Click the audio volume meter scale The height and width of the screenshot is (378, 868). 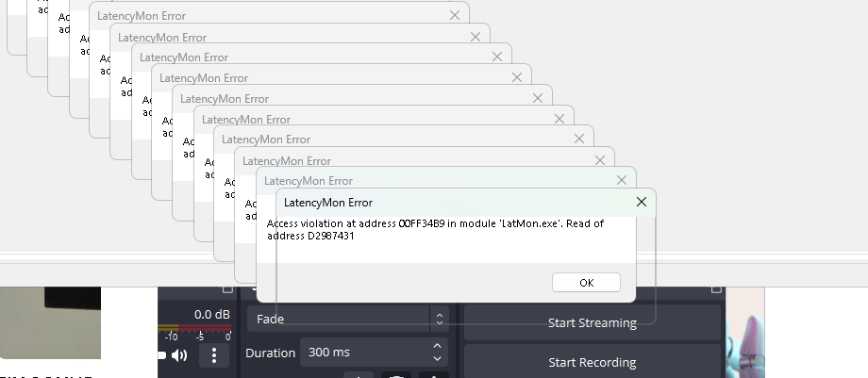(195, 332)
